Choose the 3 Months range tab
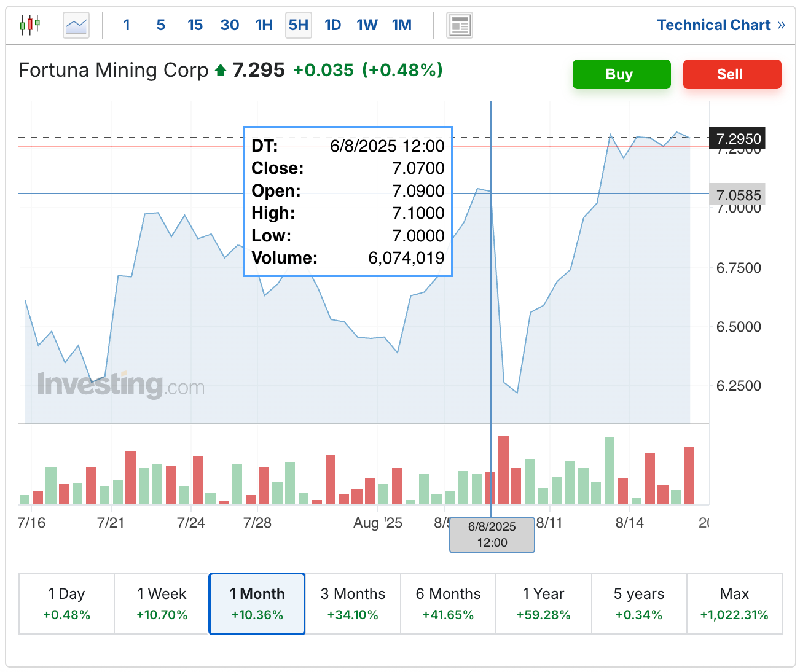Screen dimensions: 800x672 click(353, 604)
